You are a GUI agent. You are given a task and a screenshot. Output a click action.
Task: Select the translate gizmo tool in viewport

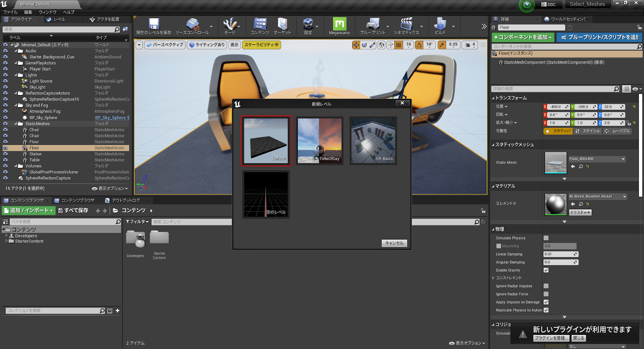tap(356, 45)
